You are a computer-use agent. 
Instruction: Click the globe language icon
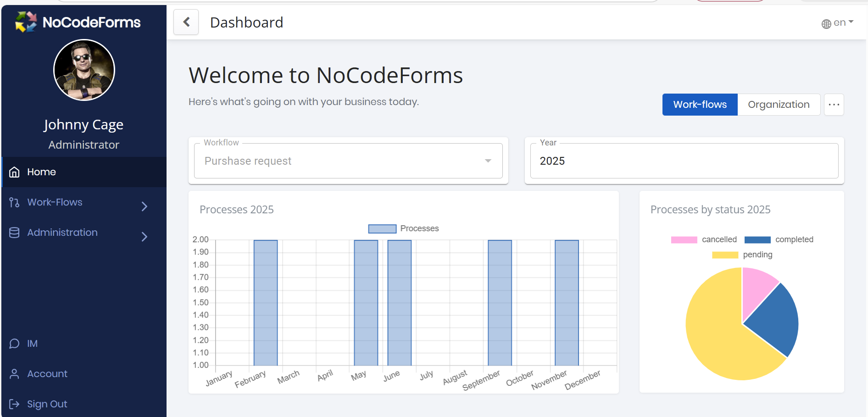(826, 24)
